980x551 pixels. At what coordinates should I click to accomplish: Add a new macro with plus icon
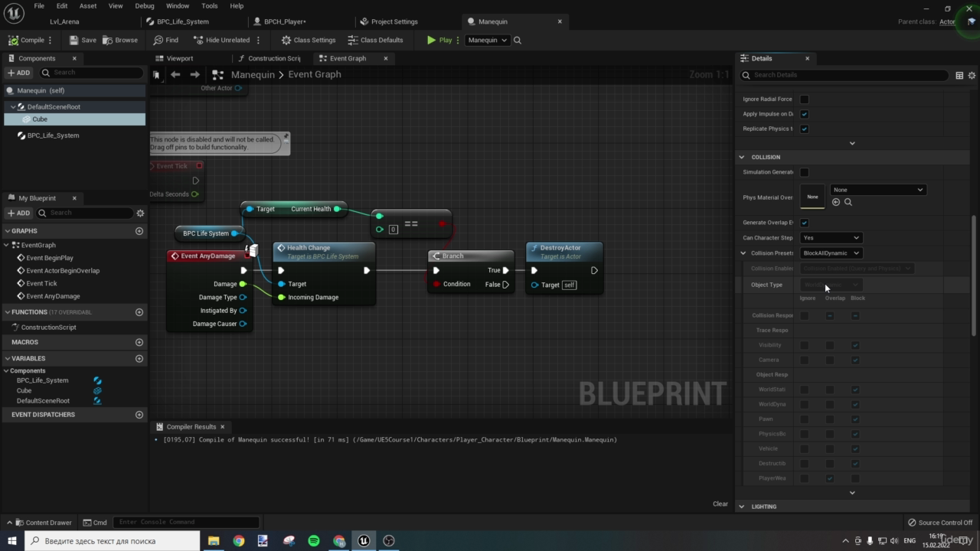(x=139, y=342)
